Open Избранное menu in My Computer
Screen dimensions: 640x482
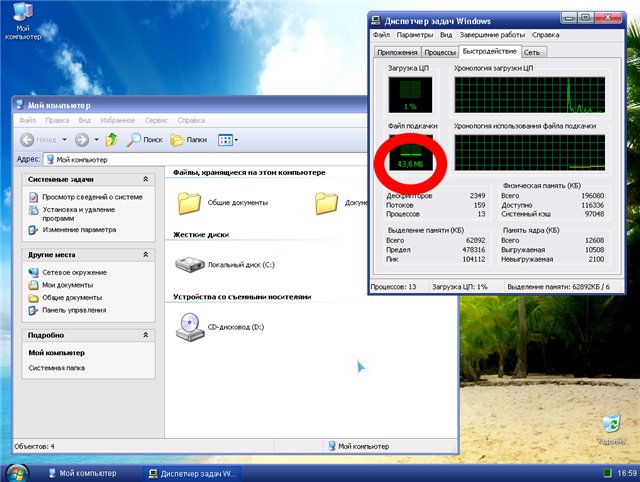click(118, 120)
